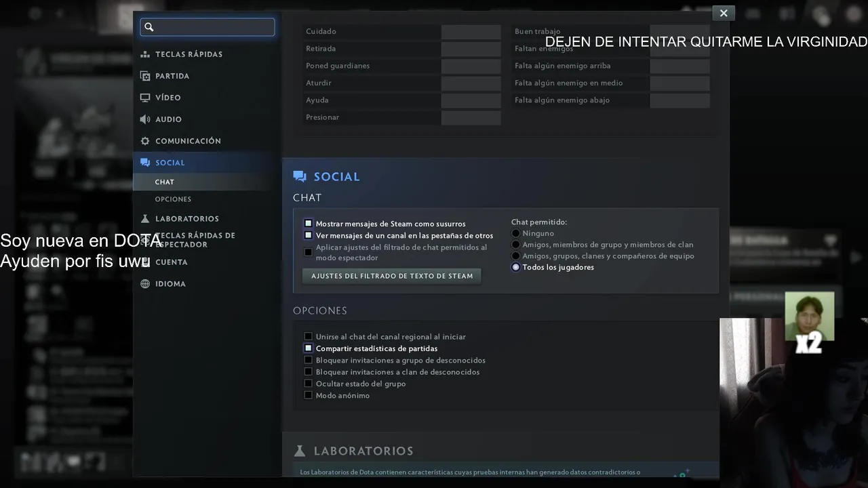Select Amigos, grupos, clanes y compañeros option
The height and width of the screenshot is (488, 868).
tap(516, 256)
